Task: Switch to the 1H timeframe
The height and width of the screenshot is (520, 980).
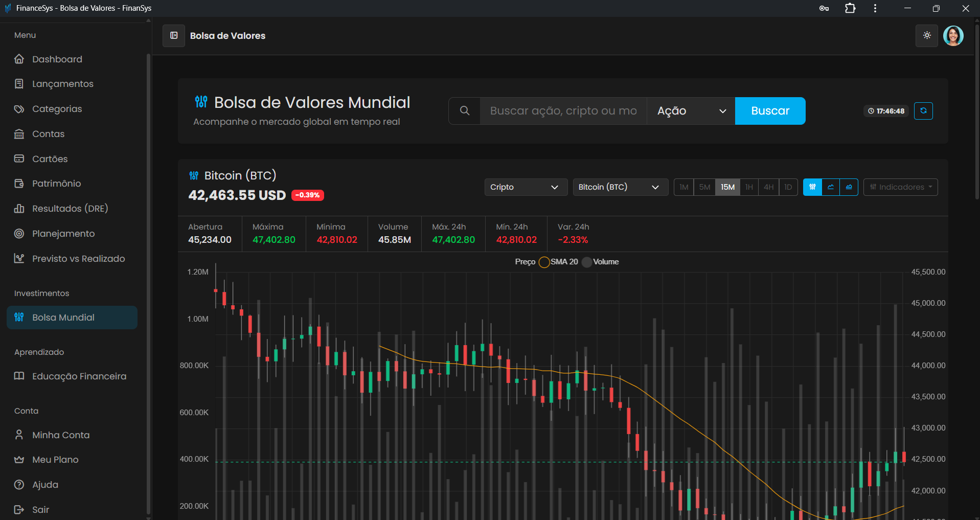Action: click(x=748, y=187)
